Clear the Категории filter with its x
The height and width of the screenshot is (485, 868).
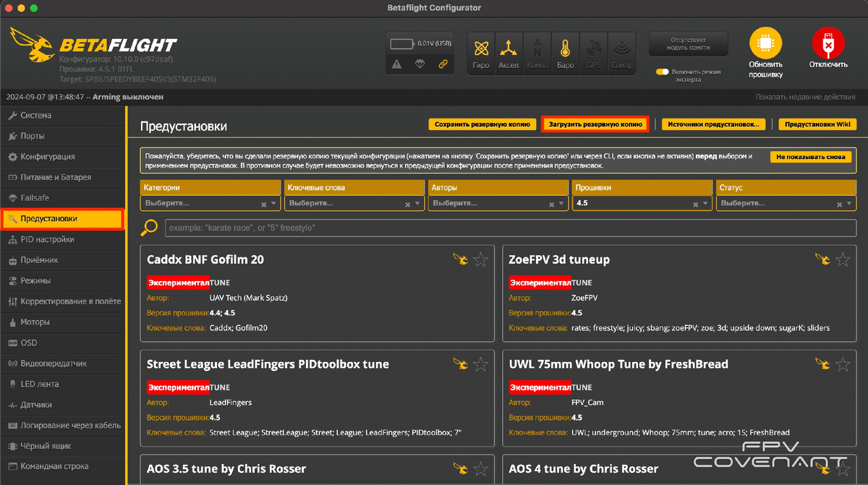click(263, 205)
